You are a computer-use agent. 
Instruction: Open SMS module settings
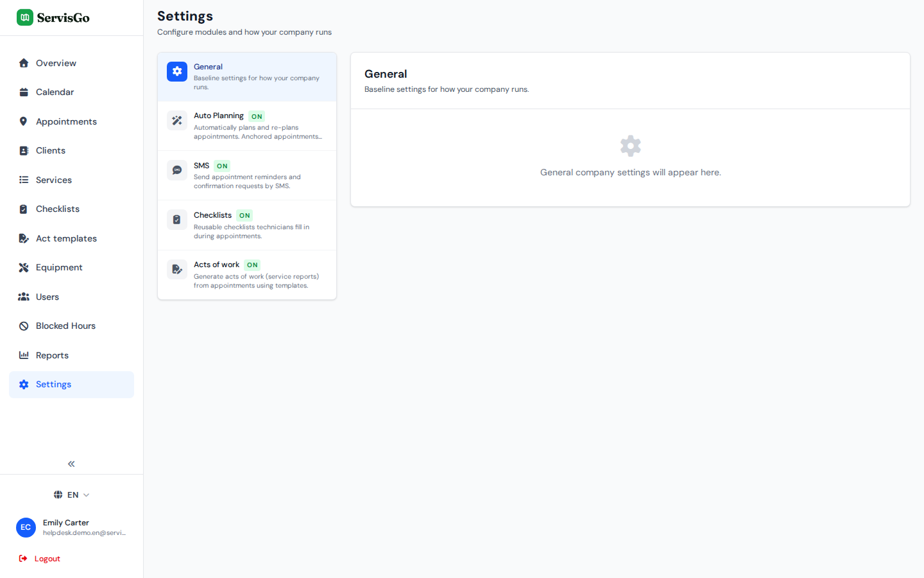coord(247,175)
